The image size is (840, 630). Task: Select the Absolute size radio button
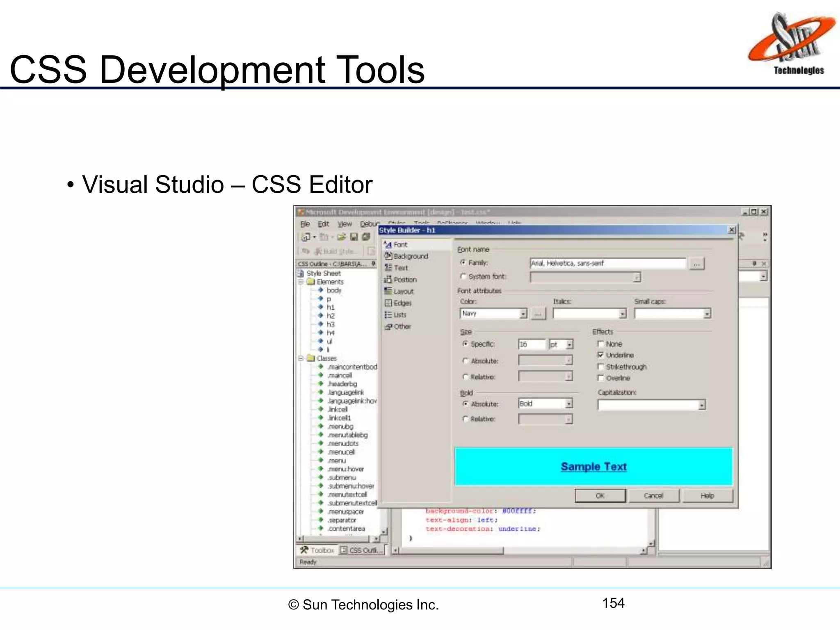tap(466, 361)
